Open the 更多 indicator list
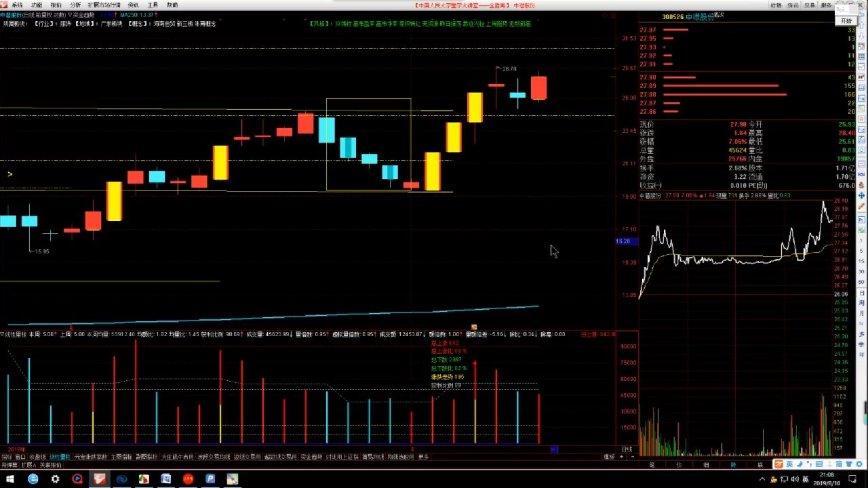 click(424, 457)
